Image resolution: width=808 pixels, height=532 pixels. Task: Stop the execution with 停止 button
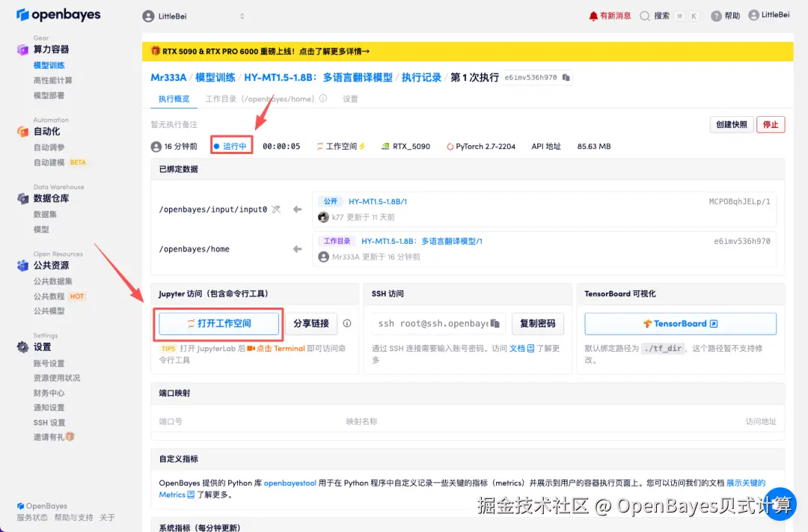point(771,125)
